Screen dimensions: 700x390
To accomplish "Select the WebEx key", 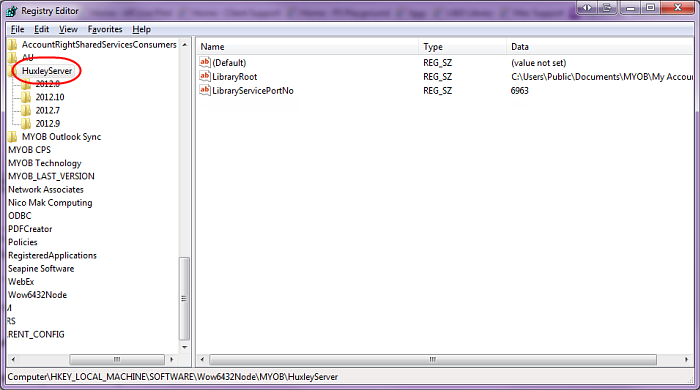I will click(x=21, y=282).
